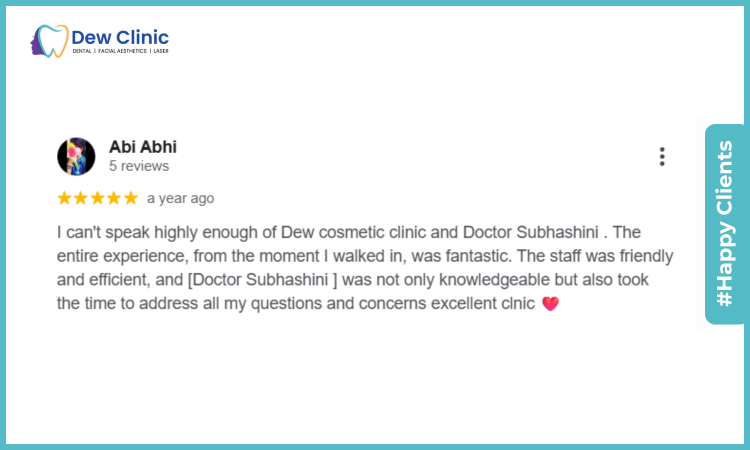Select the fifth yellow rating star
This screenshot has height=450, width=750.
(x=130, y=198)
